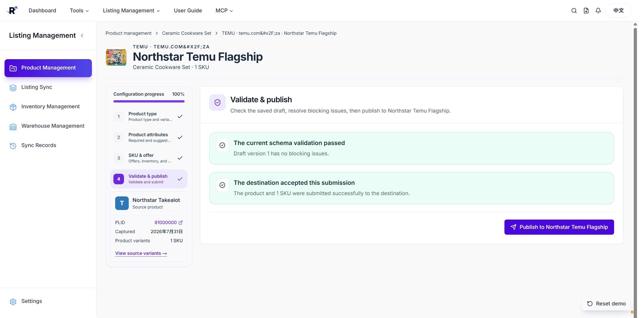
Task: Click the '1 SKU' Product variants value
Action: tap(177, 241)
